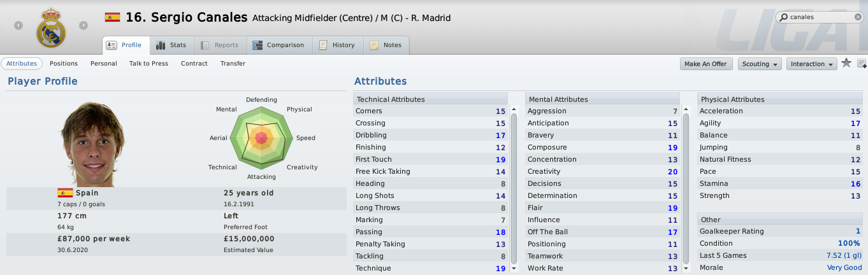868x275 pixels.
Task: Click the magnifier icon in search box
Action: tap(783, 18)
